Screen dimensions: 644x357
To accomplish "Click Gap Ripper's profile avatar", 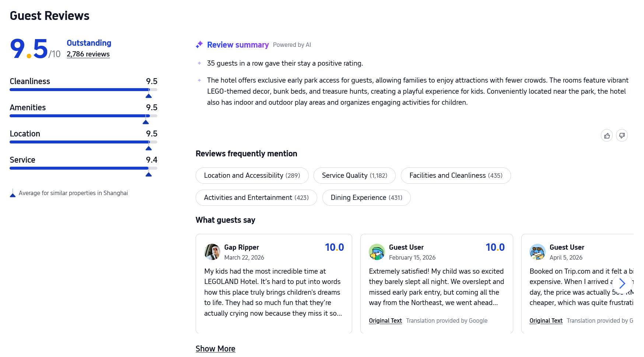I will pyautogui.click(x=212, y=252).
